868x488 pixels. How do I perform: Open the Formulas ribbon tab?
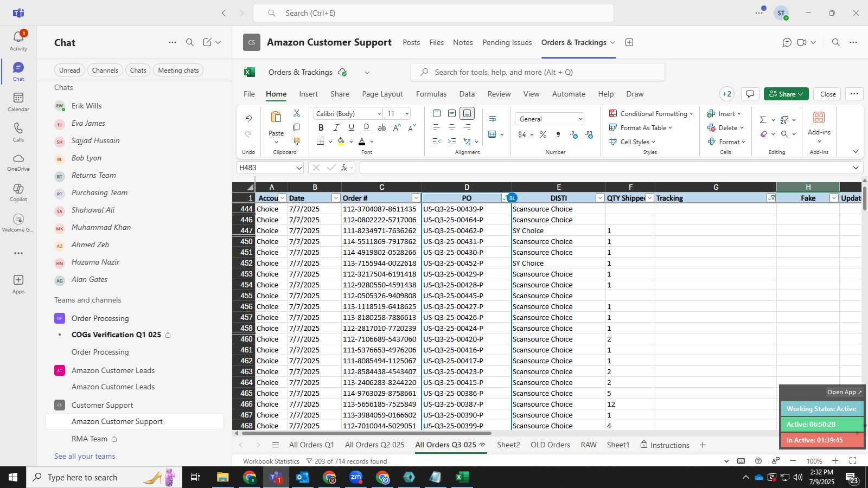[431, 94]
